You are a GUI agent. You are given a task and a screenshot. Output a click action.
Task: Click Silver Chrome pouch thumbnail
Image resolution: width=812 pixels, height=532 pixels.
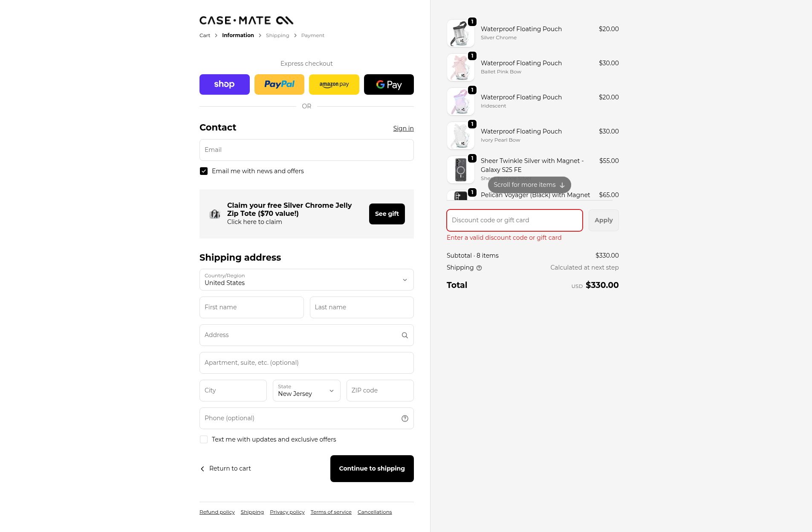460,33
